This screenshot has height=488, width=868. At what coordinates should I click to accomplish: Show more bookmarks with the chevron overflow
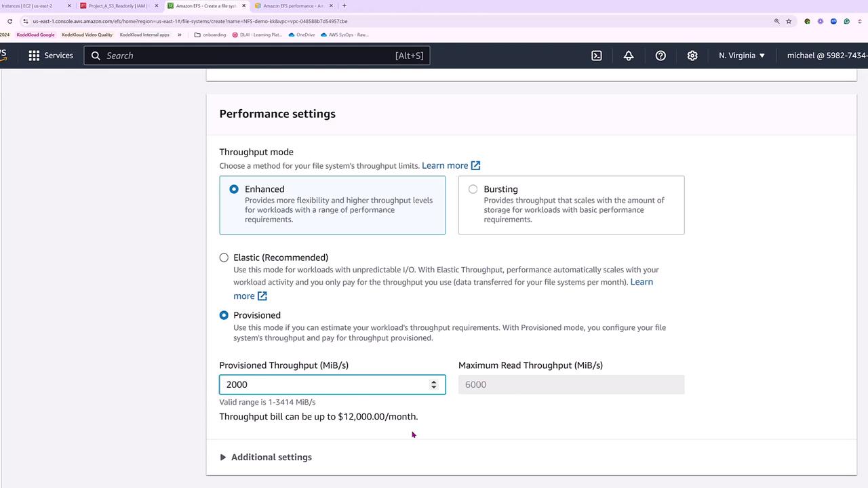click(x=180, y=35)
